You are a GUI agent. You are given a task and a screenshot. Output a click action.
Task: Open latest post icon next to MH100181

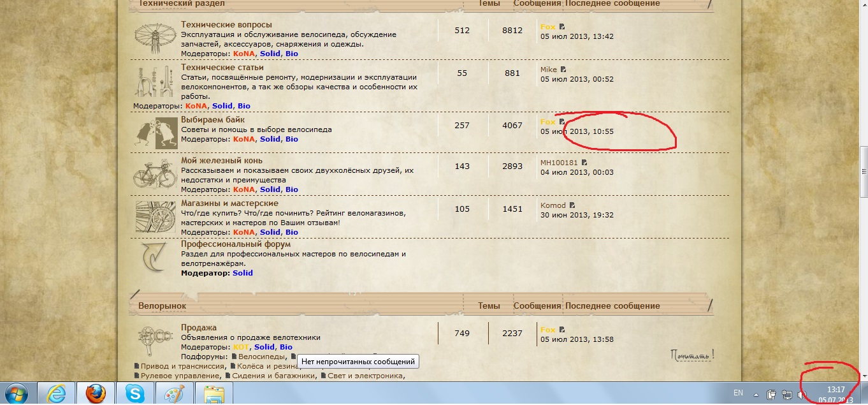(x=584, y=163)
